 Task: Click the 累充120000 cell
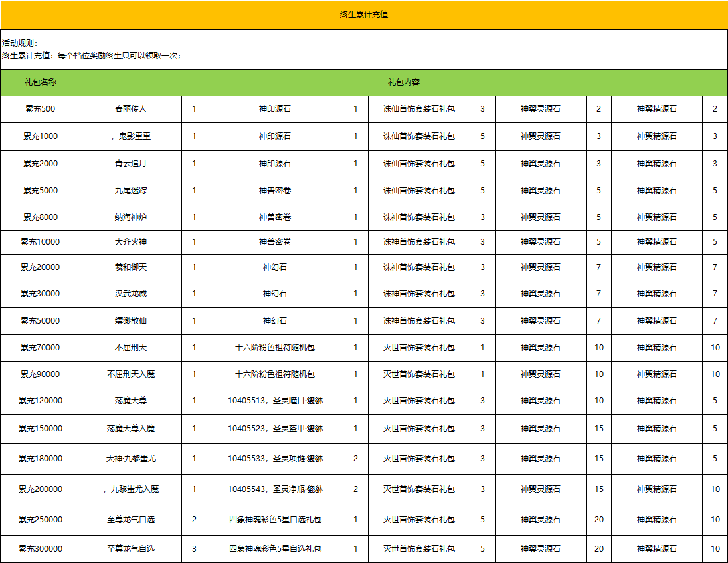[40, 401]
